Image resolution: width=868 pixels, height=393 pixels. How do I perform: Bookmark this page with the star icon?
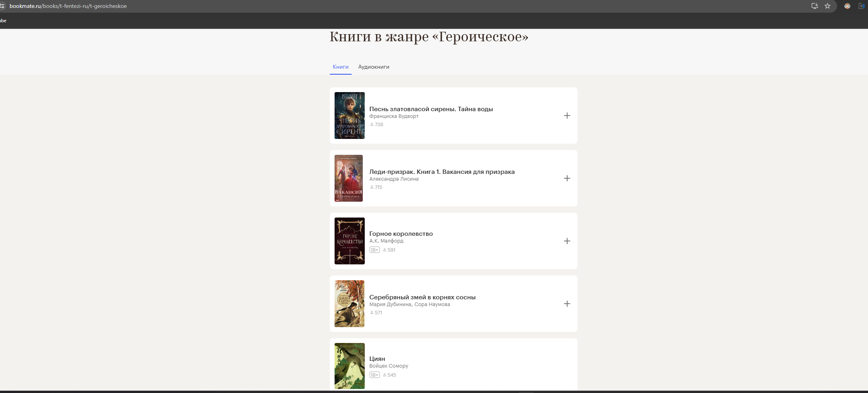[x=828, y=6]
